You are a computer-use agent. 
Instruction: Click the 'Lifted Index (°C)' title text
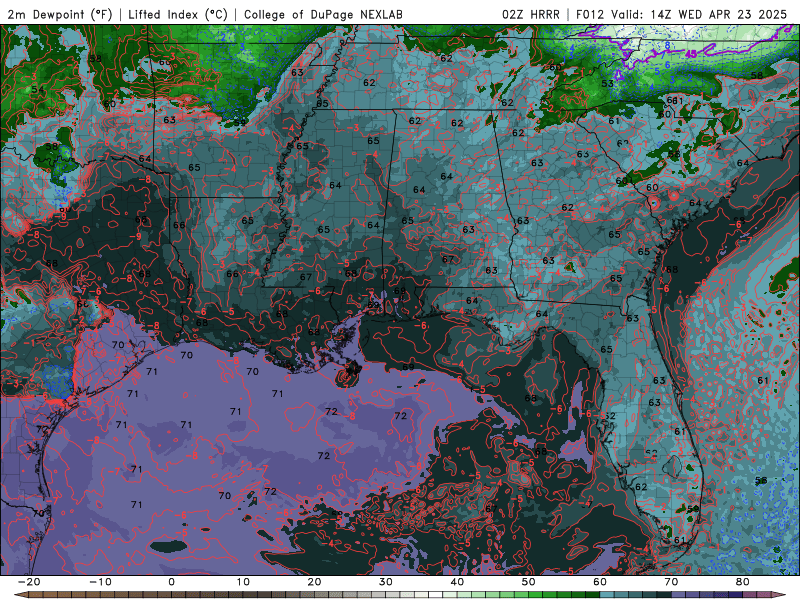click(x=178, y=14)
